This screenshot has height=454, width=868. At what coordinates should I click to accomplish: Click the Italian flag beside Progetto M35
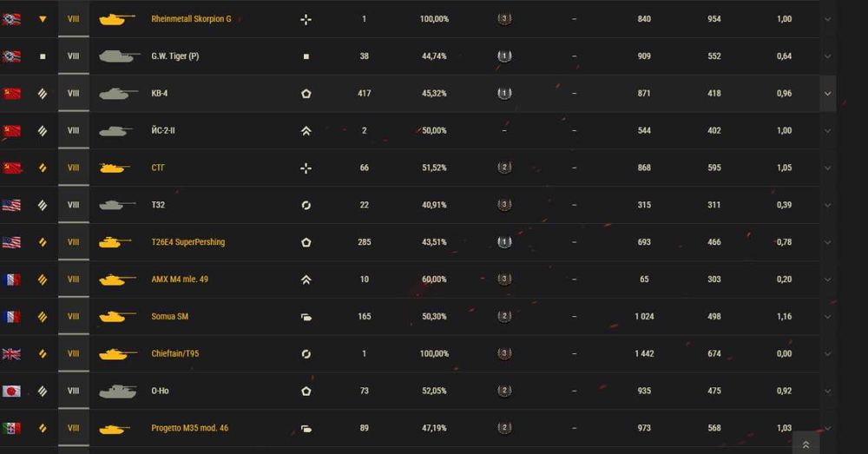(x=11, y=429)
